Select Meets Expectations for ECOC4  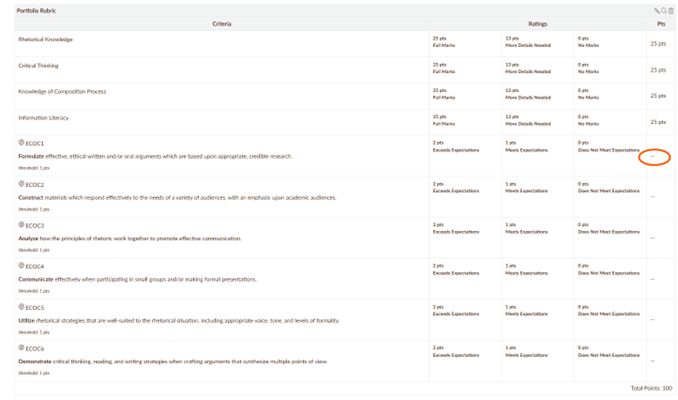[x=526, y=273]
